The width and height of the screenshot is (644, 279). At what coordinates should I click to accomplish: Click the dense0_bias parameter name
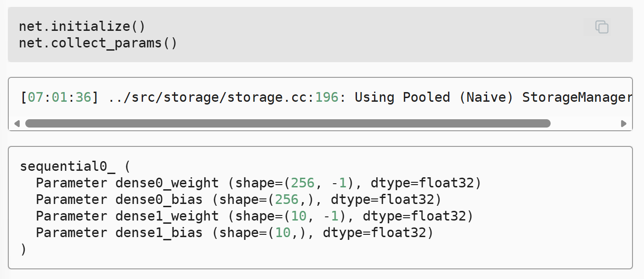[x=159, y=199]
